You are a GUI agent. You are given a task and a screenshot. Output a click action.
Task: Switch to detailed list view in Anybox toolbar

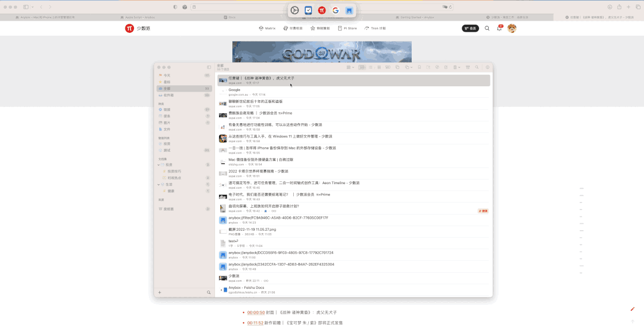(x=362, y=67)
